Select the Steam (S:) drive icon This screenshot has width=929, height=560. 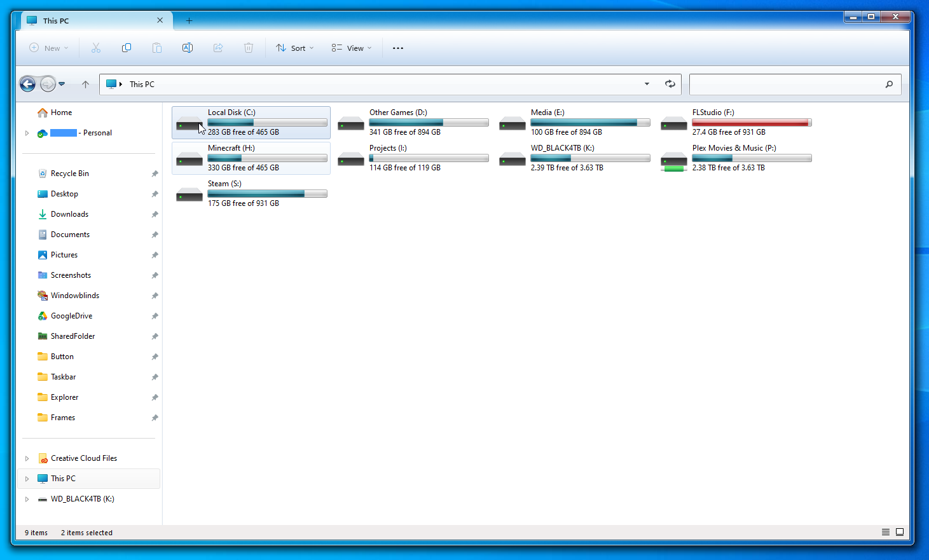[x=189, y=195]
